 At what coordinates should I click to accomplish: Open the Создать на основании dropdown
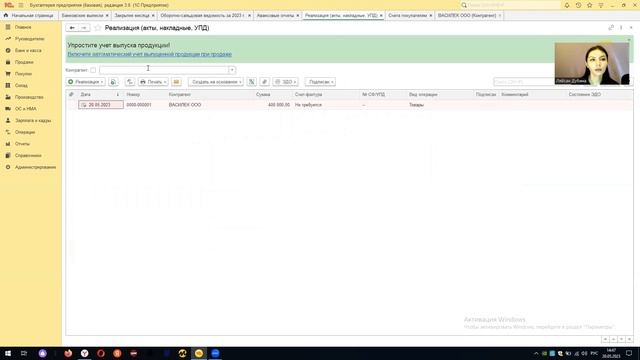tap(216, 82)
